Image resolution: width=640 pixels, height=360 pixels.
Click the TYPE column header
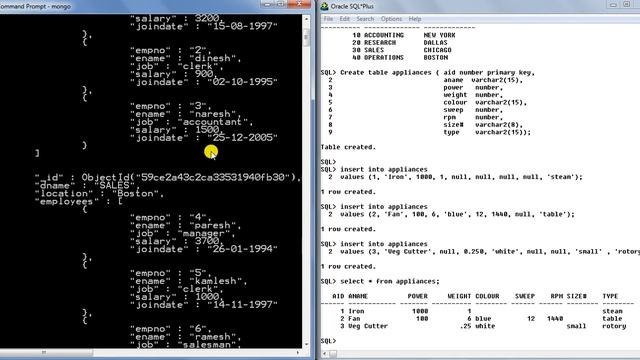[610, 296]
